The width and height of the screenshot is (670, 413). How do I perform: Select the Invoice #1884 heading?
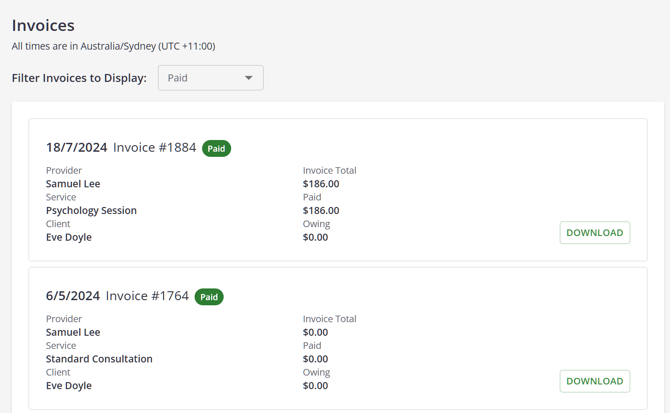[x=154, y=148]
